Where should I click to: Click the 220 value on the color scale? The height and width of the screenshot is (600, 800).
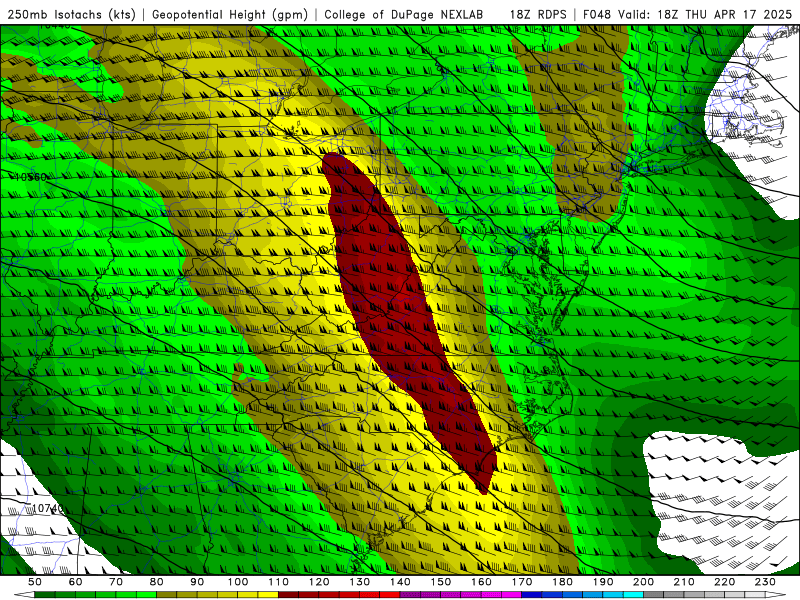click(x=724, y=582)
